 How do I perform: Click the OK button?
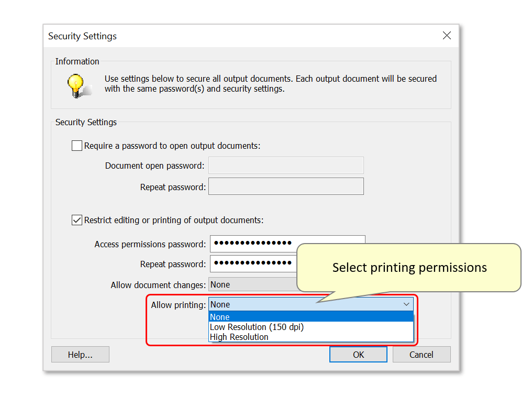358,354
